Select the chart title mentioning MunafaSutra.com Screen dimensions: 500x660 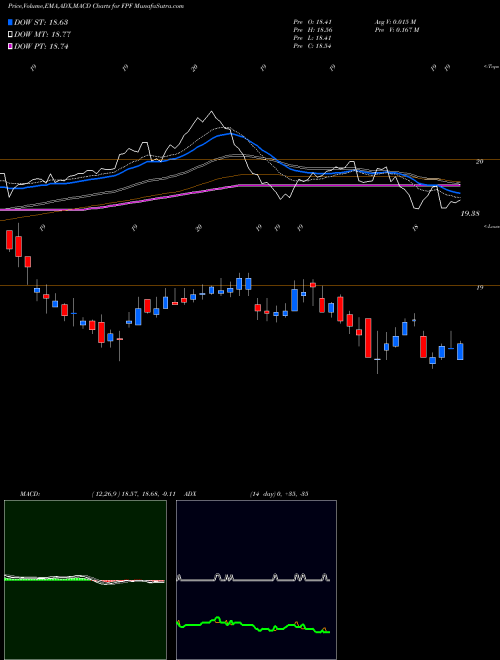click(x=96, y=6)
